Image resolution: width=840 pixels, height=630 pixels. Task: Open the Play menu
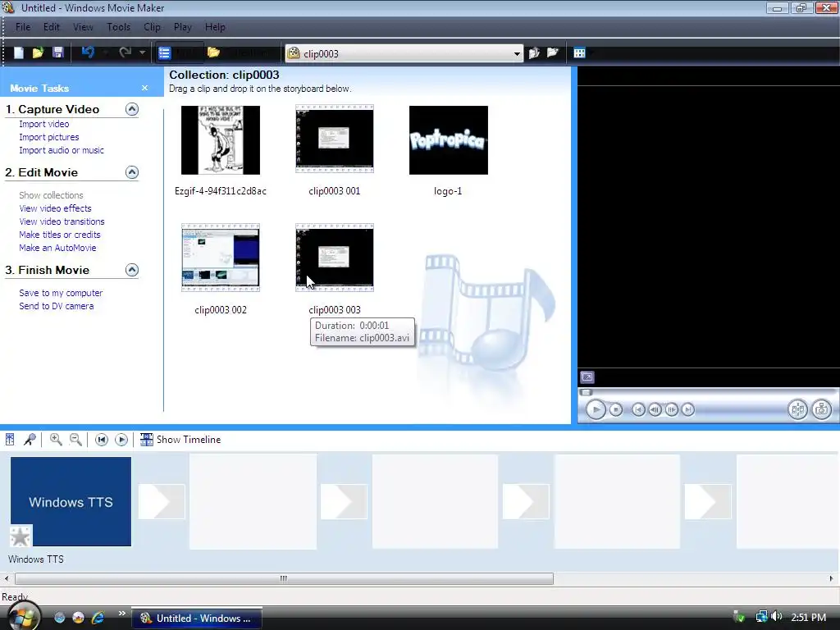183,27
